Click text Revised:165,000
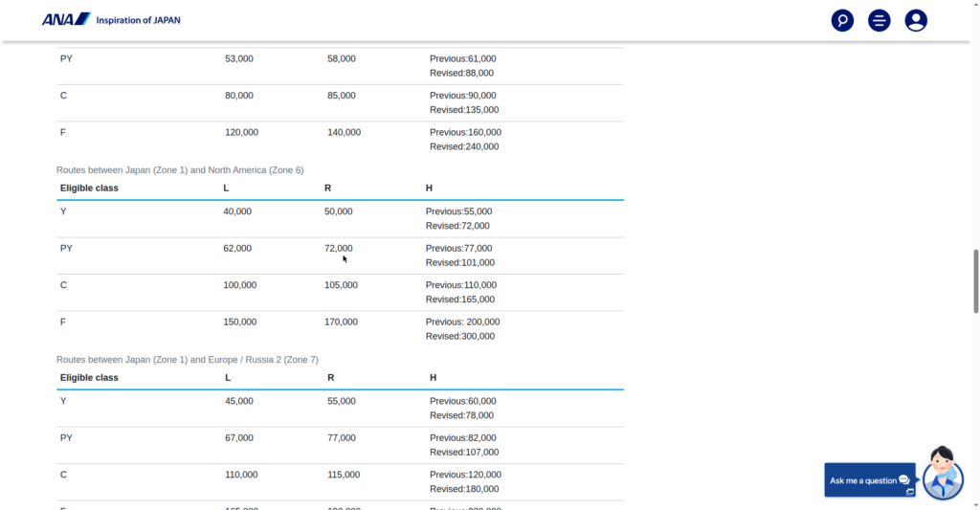Viewport: 980px width, 510px height. (460, 299)
